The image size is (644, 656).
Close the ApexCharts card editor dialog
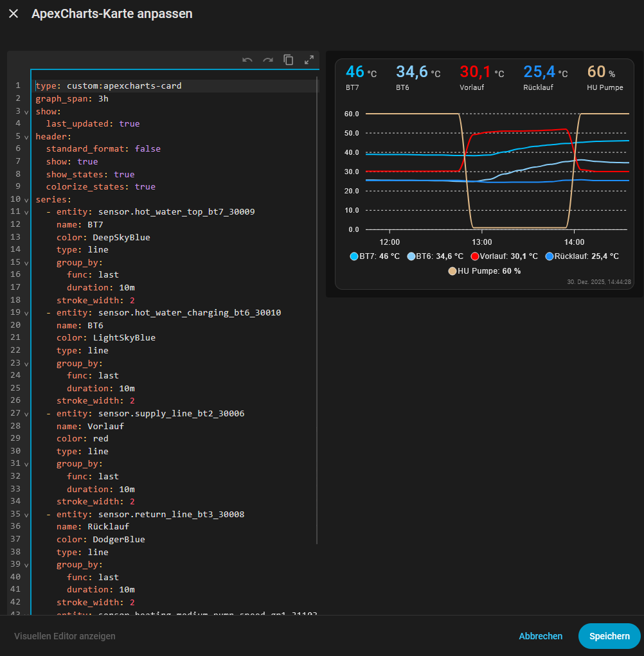13,13
